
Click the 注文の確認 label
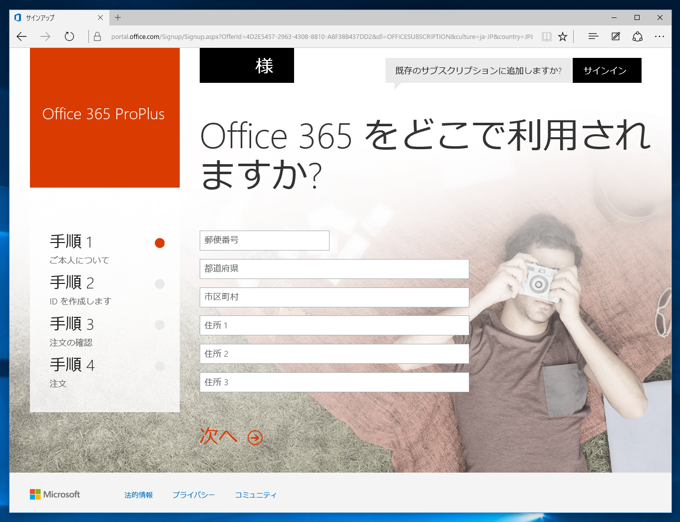tap(71, 343)
